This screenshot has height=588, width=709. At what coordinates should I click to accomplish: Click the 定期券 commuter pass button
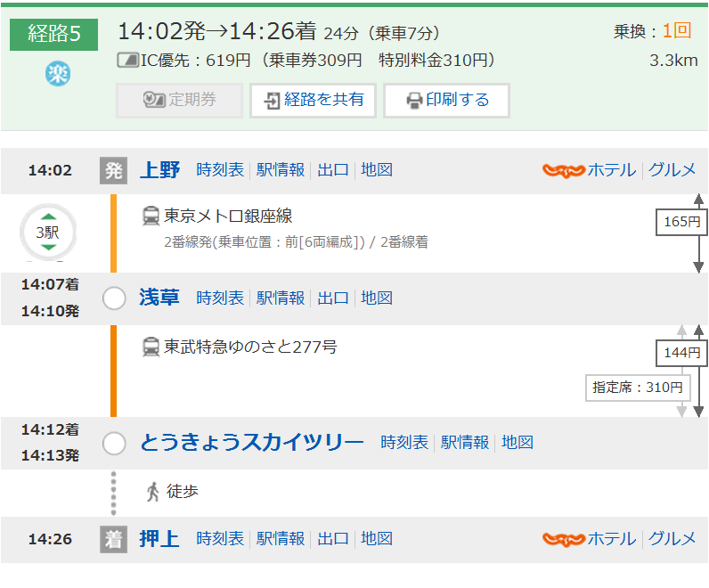click(180, 101)
